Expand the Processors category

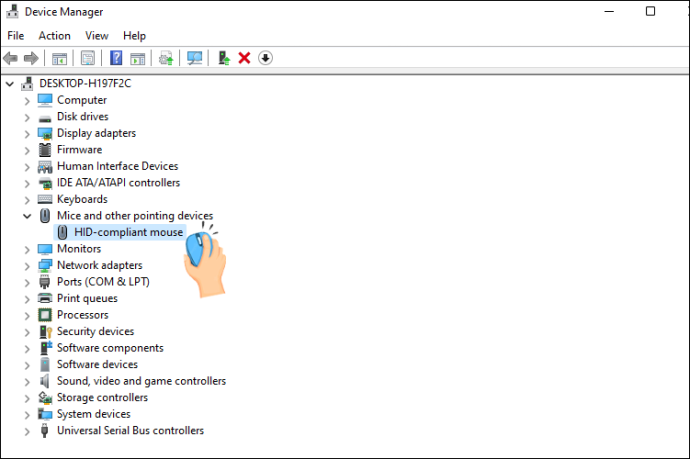point(27,316)
